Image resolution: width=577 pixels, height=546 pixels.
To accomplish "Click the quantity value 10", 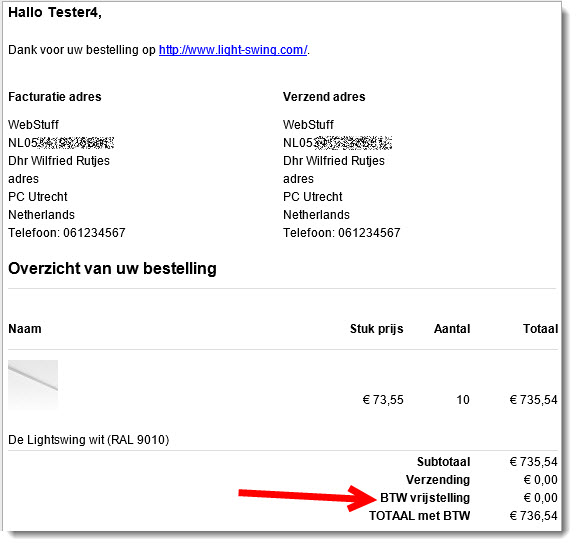I will (463, 400).
